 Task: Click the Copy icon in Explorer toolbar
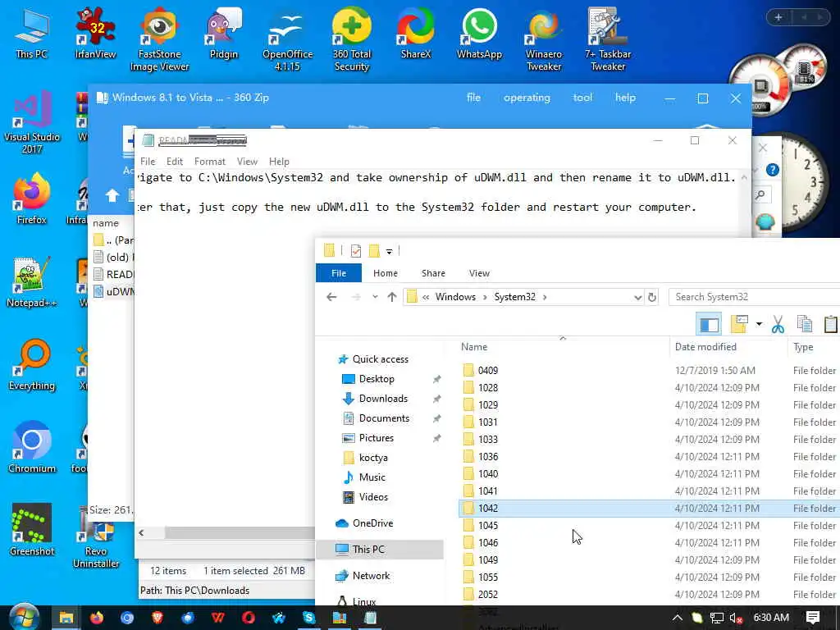coord(805,324)
